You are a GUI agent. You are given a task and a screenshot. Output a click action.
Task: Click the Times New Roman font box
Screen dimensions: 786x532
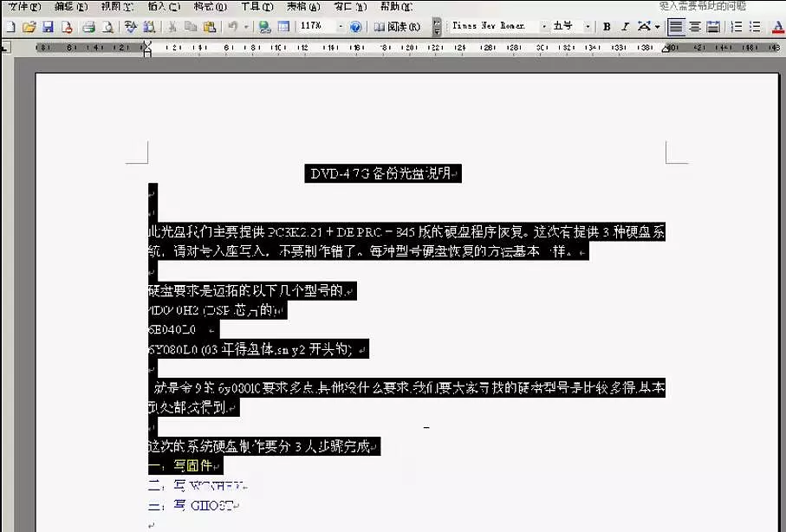494,26
